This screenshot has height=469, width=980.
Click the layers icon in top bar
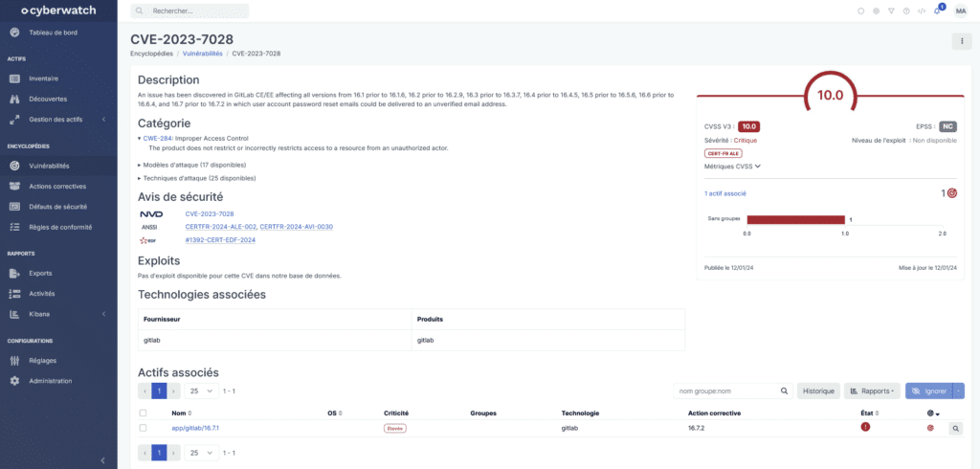pyautogui.click(x=877, y=11)
